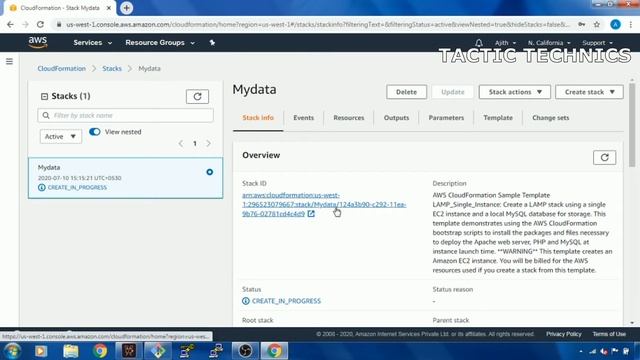Reload the browser page
This screenshot has height=360, width=640.
tap(40, 24)
